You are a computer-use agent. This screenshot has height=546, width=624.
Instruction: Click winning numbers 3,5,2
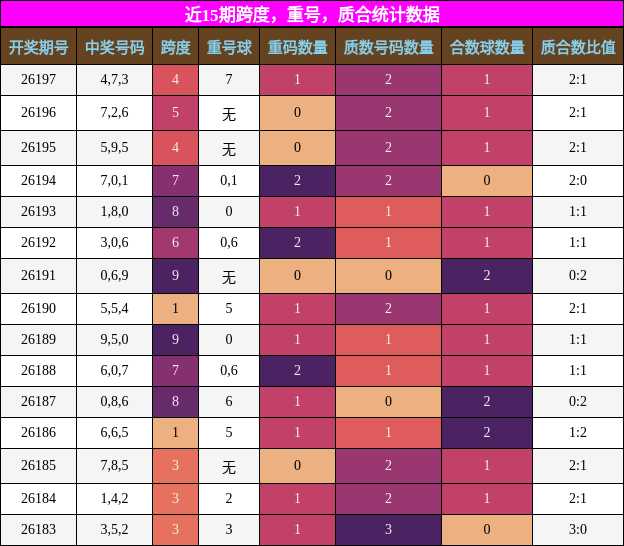pyautogui.click(x=115, y=530)
